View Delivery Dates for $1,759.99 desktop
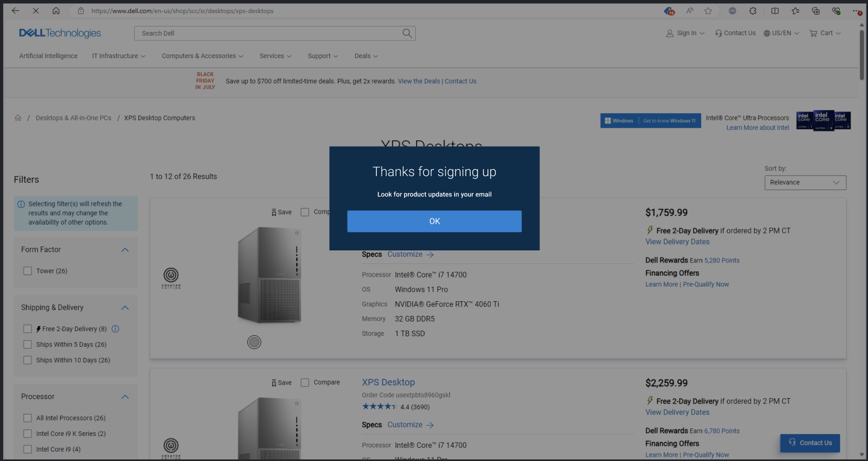This screenshot has width=868, height=461. pyautogui.click(x=677, y=242)
